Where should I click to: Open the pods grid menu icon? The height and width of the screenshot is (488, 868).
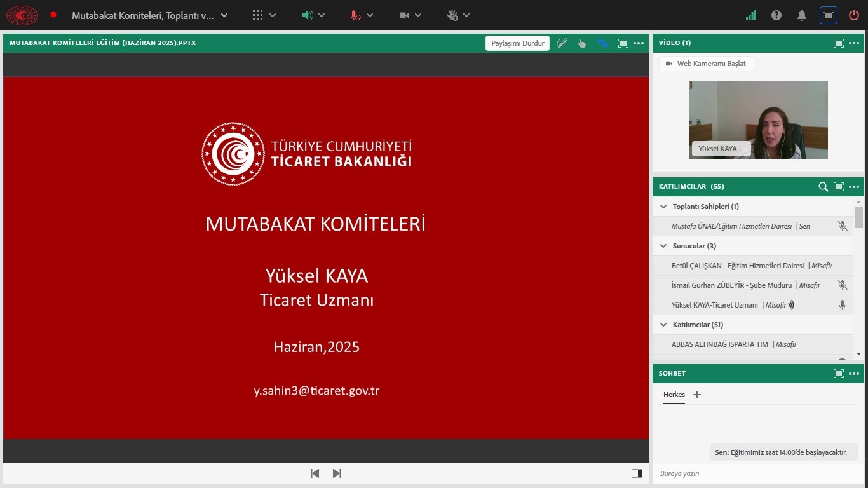point(257,15)
